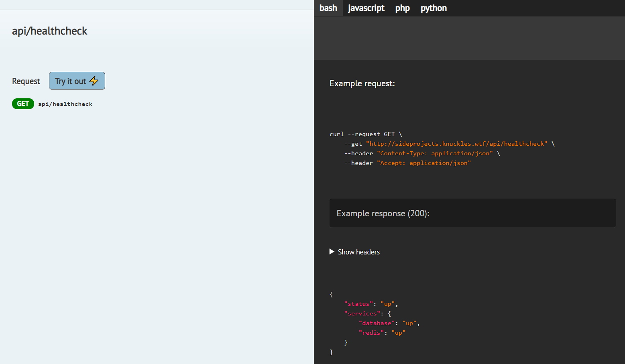Viewport: 625px width, 364px height.
Task: Click the Example response (200) box
Action: [x=472, y=213]
